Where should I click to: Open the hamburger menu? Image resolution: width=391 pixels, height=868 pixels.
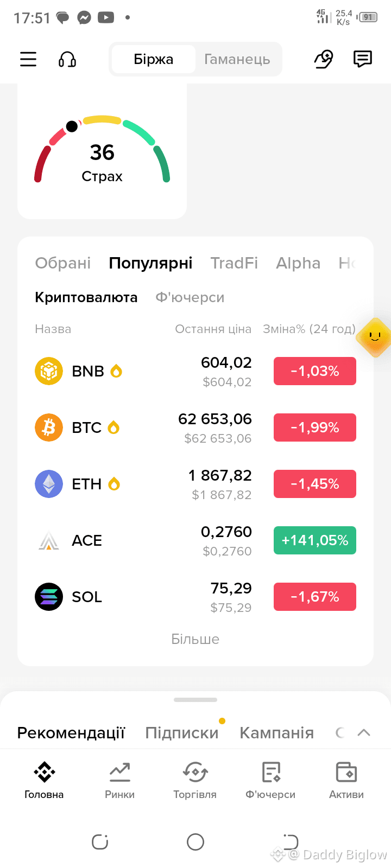28,59
